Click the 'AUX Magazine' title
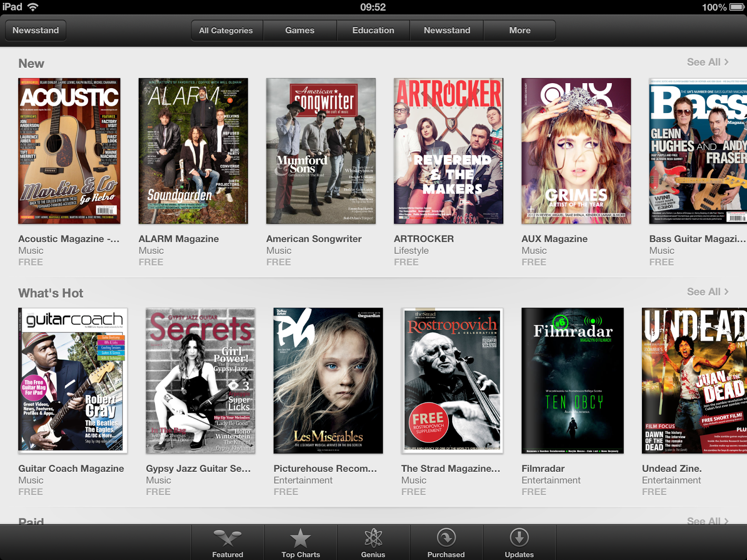This screenshot has height=560, width=747. coord(555,239)
